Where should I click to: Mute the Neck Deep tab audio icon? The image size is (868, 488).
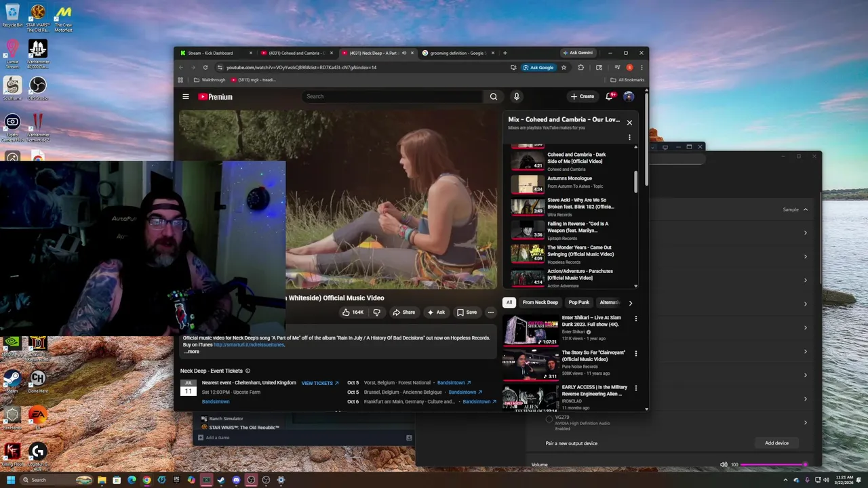pyautogui.click(x=403, y=53)
